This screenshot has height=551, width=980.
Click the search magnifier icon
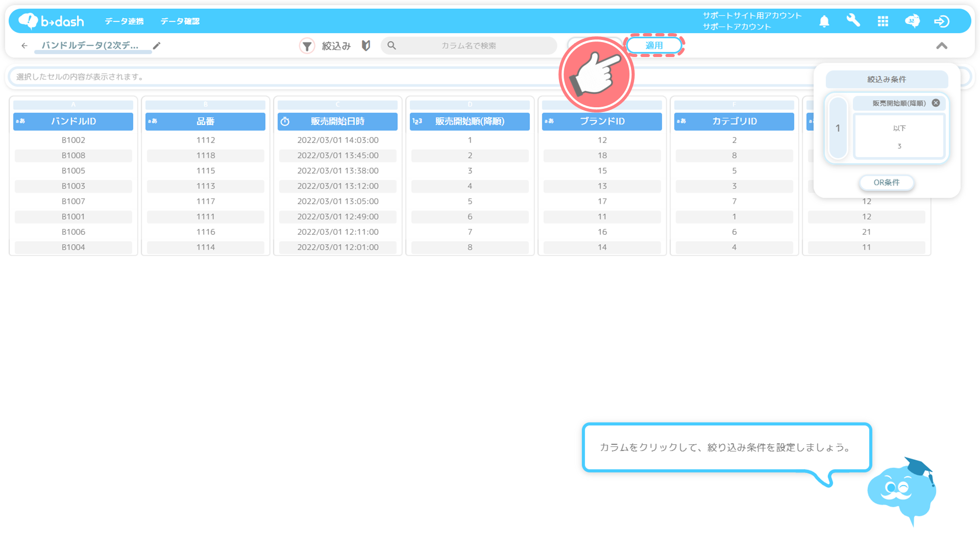click(x=391, y=46)
